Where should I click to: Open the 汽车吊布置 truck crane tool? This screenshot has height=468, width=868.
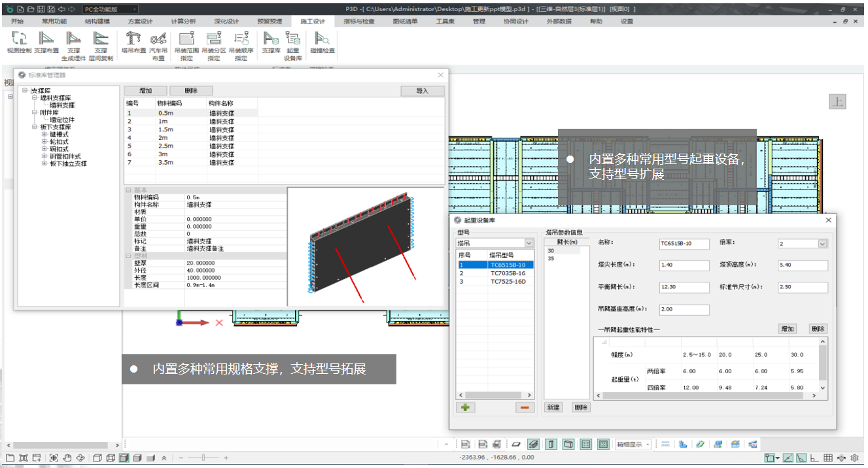(x=158, y=39)
